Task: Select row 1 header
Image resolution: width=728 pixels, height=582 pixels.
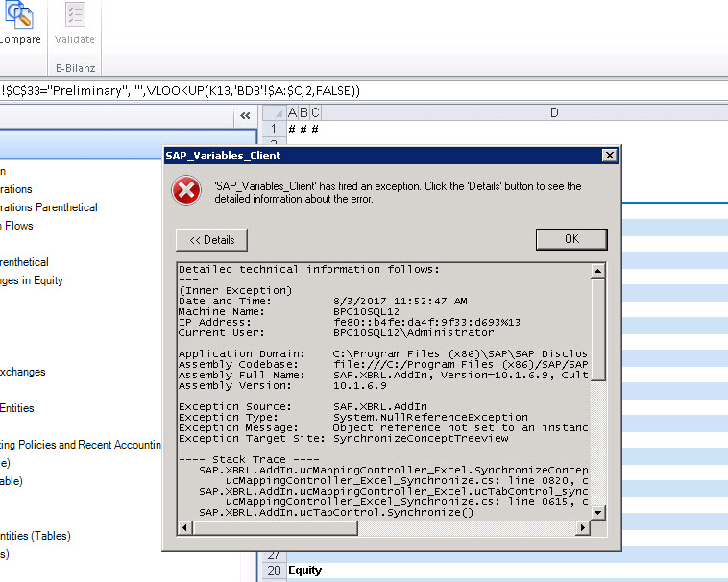Action: [x=274, y=129]
